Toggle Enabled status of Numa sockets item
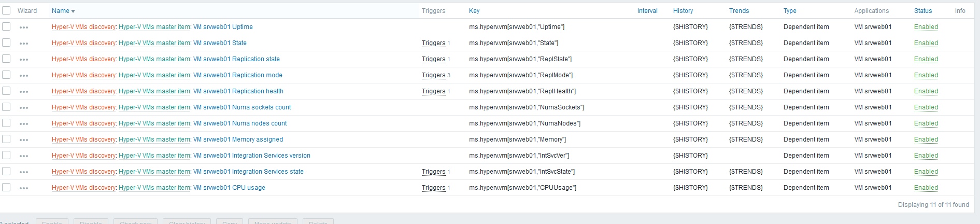Image resolution: width=980 pixels, height=224 pixels. [x=926, y=107]
